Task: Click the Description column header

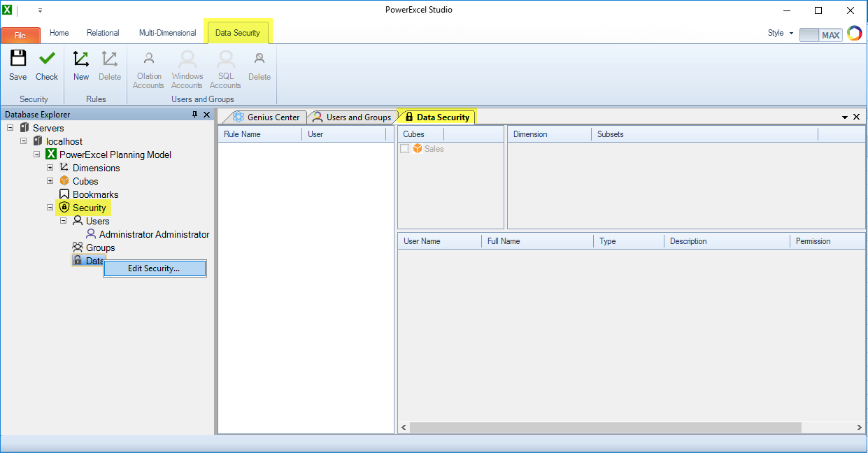Action: pyautogui.click(x=727, y=241)
